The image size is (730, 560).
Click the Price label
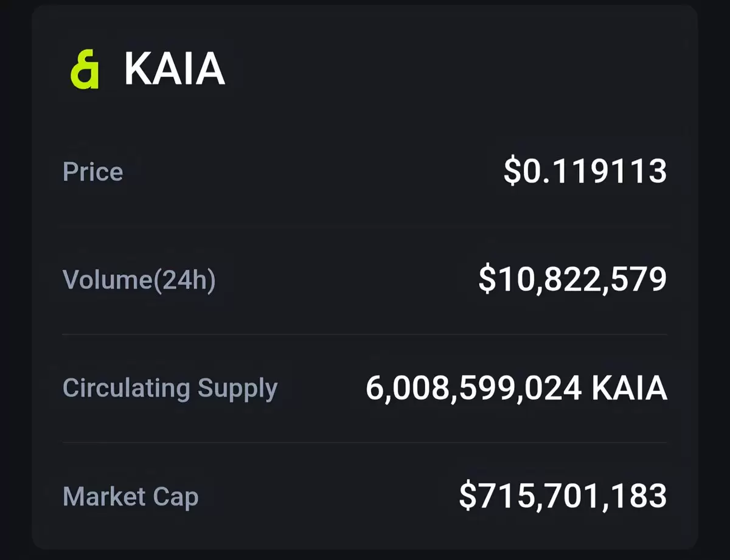click(93, 171)
